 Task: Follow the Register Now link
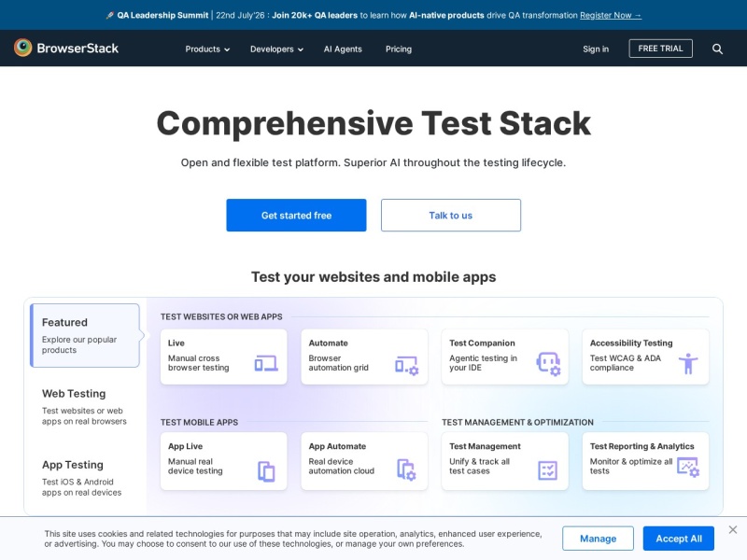click(611, 15)
